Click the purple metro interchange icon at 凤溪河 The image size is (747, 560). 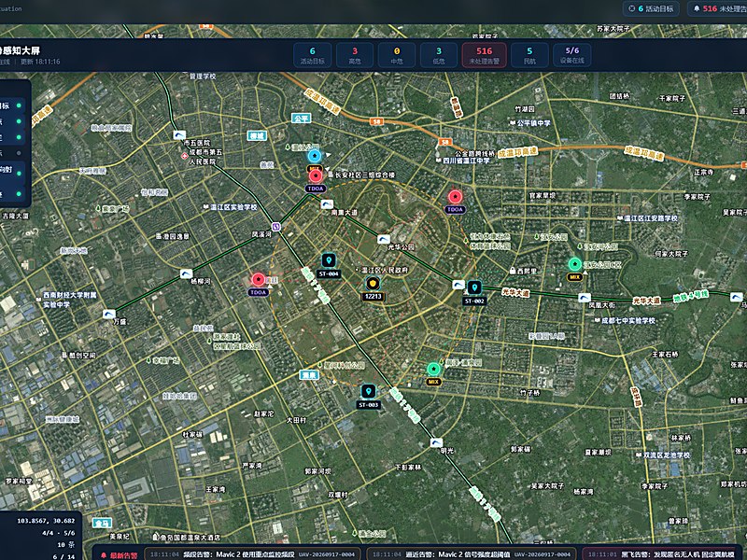click(x=276, y=226)
